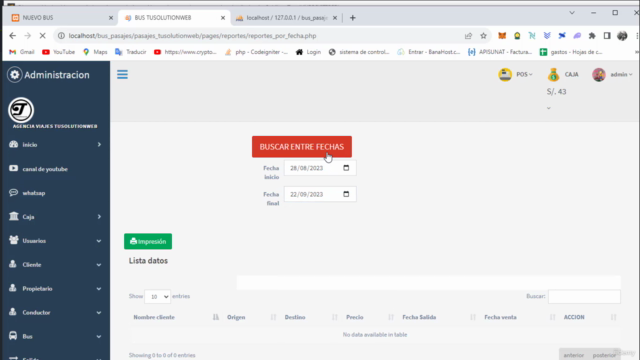Click the Caja bank building icon
Screen dimensions: 640x360
pyautogui.click(x=13, y=216)
